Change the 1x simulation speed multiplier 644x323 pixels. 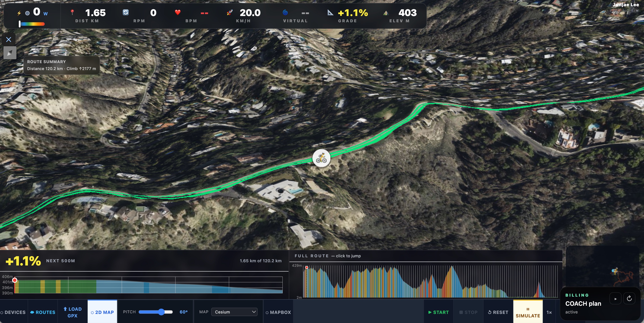coord(549,312)
